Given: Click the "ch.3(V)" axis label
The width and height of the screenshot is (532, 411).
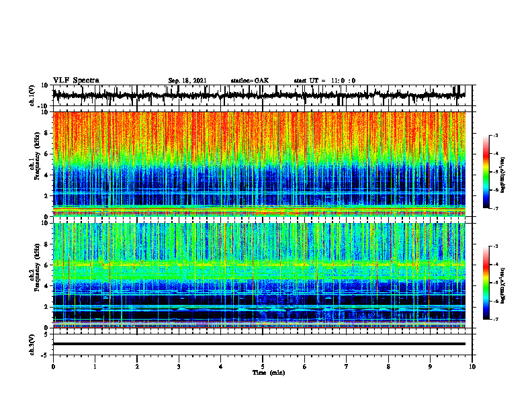Looking at the screenshot, I should click(x=32, y=345).
